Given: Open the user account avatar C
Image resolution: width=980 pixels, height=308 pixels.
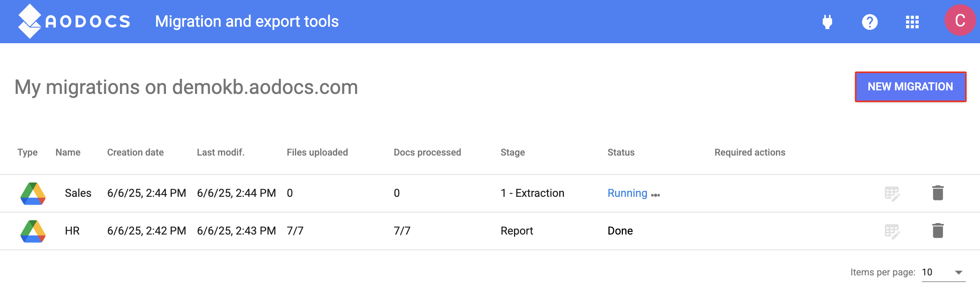Looking at the screenshot, I should pos(960,20).
